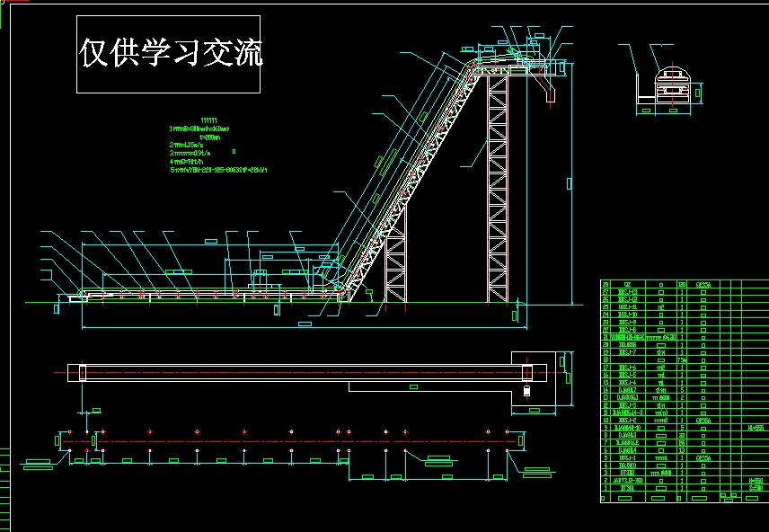Select the note line starting with "2"
769x532 pixels.
(x=186, y=146)
